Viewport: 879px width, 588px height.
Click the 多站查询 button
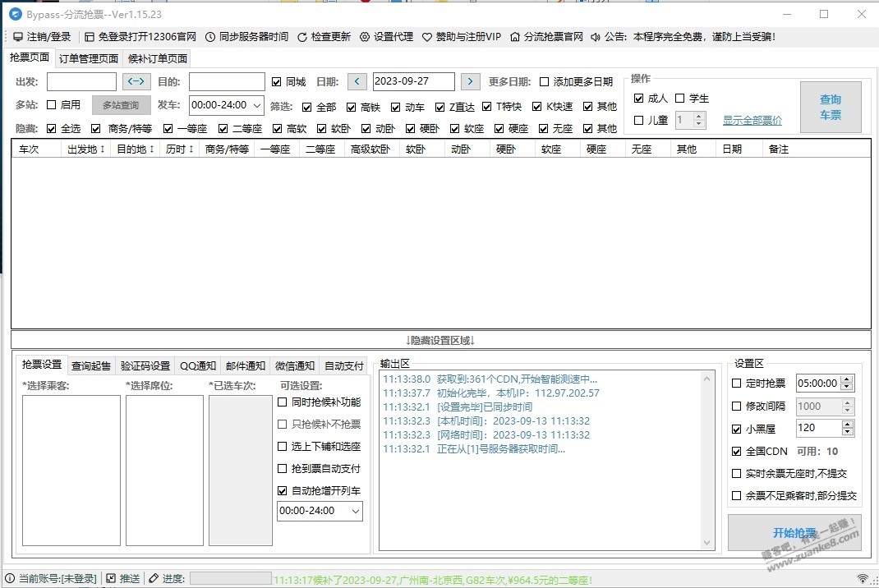tap(121, 105)
